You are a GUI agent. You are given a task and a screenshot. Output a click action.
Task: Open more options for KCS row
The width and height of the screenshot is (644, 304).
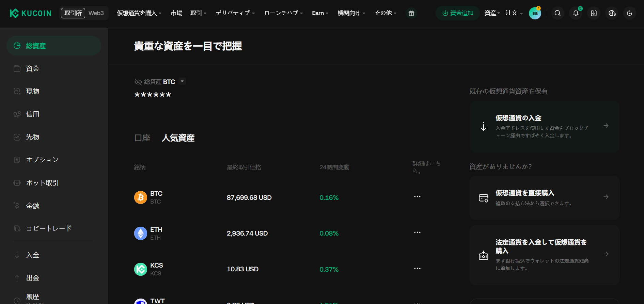(417, 269)
